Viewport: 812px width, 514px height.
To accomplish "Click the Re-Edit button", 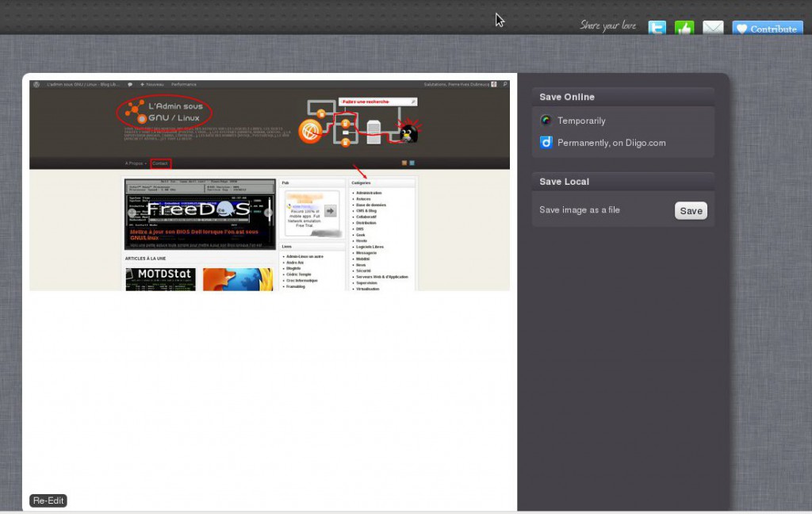I will (48, 500).
